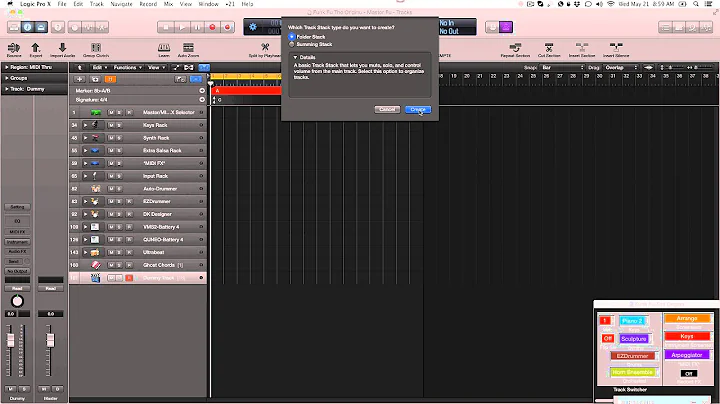Open the Quick Help question mark button
The width and height of the screenshot is (720, 404).
58,27
